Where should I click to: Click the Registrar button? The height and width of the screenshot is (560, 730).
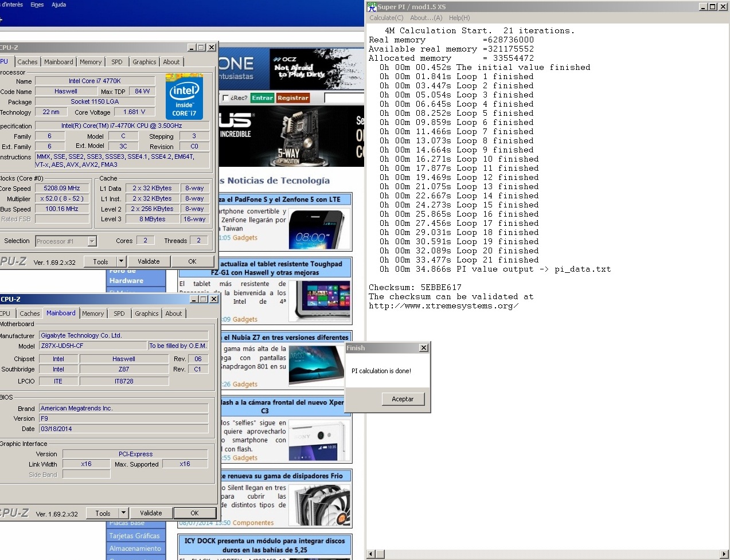(293, 98)
